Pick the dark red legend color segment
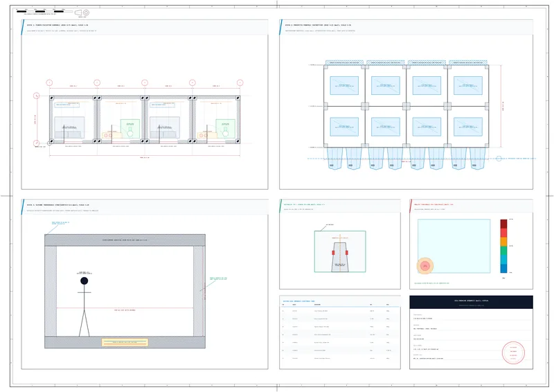Image resolution: width=554 pixels, height=392 pixels. pyautogui.click(x=503, y=224)
